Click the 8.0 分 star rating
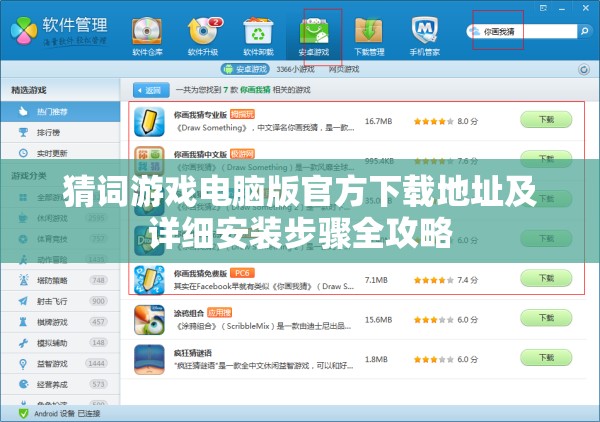 pyautogui.click(x=446, y=121)
